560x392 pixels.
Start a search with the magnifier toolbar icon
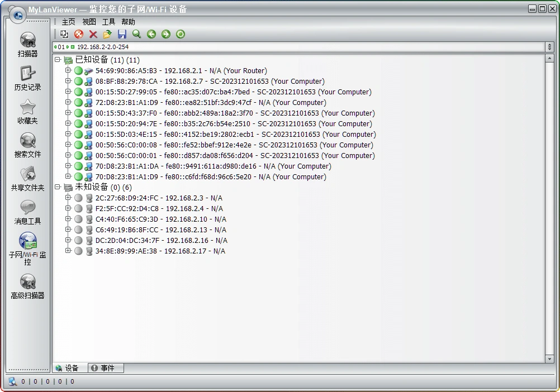(136, 34)
